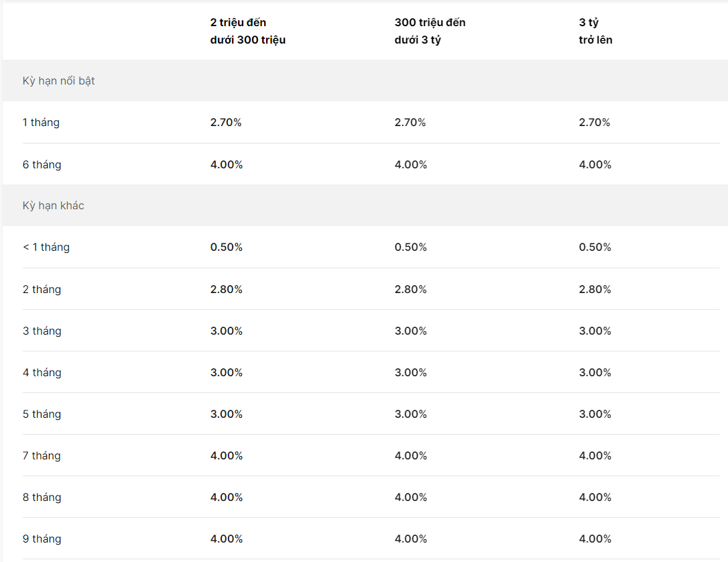Click the '6 tháng' row label
This screenshot has height=562, width=728.
(42, 164)
